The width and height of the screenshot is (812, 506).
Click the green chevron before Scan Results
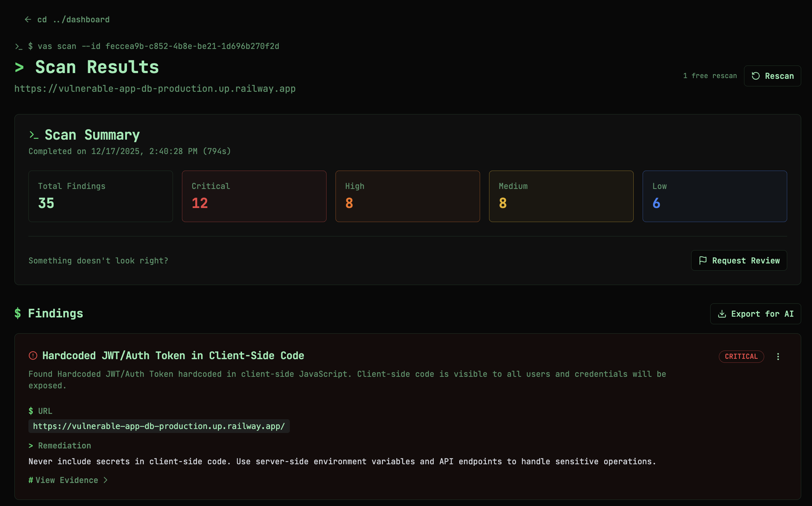(x=19, y=67)
